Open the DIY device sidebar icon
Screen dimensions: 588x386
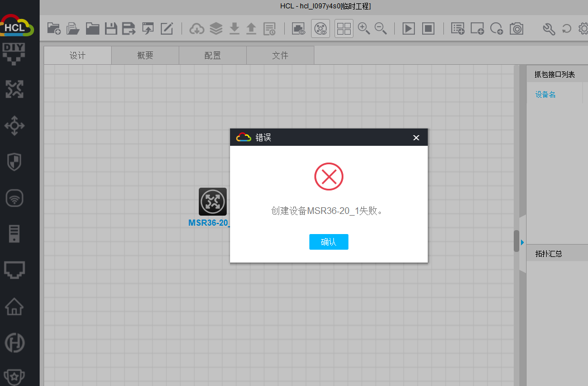pyautogui.click(x=14, y=54)
